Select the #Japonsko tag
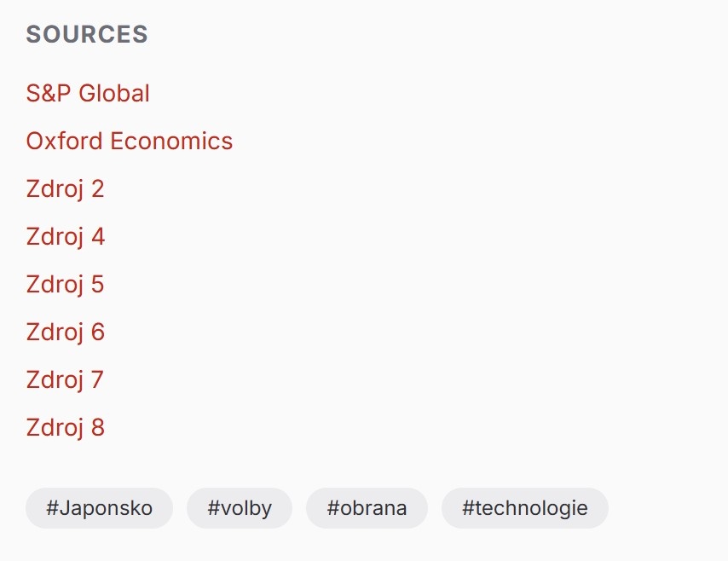 pos(99,508)
